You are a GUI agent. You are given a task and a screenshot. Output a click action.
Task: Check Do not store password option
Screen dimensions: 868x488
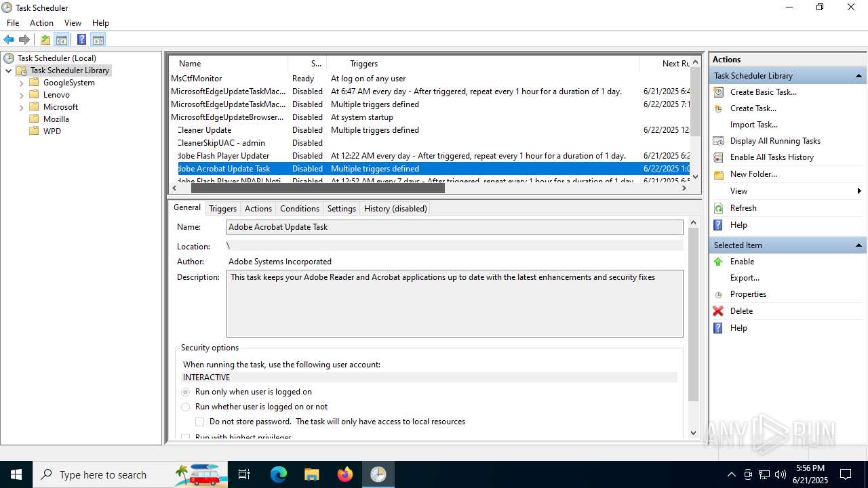click(200, 422)
